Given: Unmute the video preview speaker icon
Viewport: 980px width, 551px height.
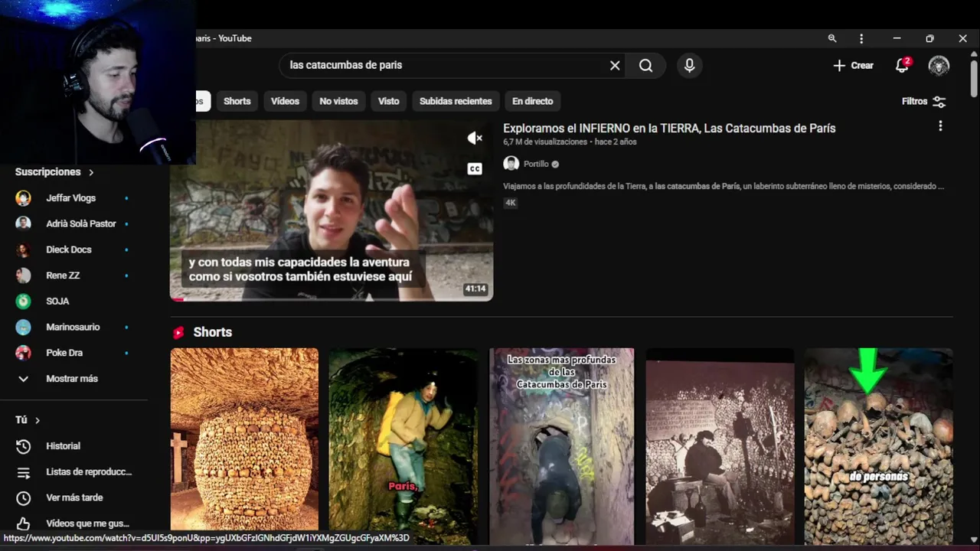Looking at the screenshot, I should (475, 138).
